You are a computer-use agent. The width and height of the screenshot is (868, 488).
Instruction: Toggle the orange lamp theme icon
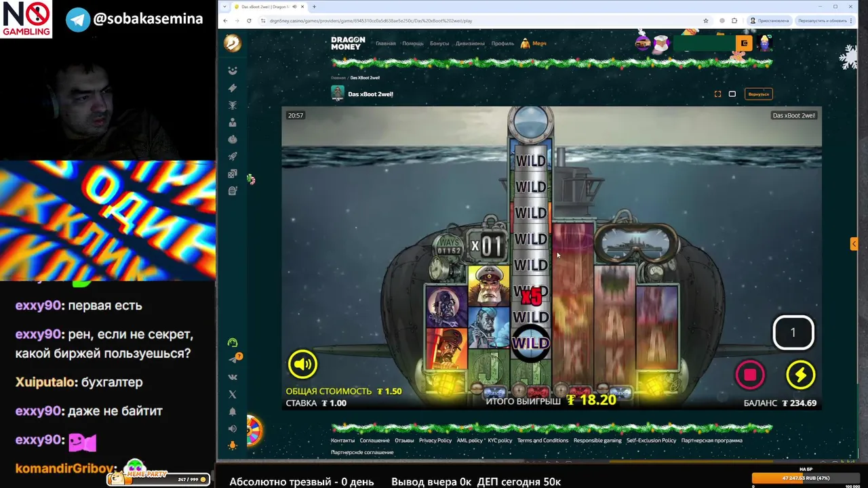233,445
